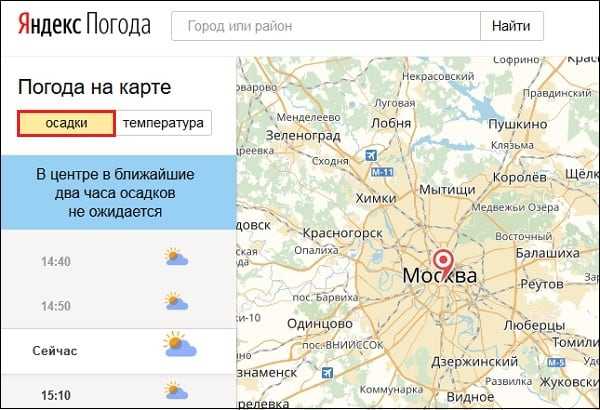This screenshot has height=410, width=600.
Task: Click Луговая on the map
Action: (395, 103)
